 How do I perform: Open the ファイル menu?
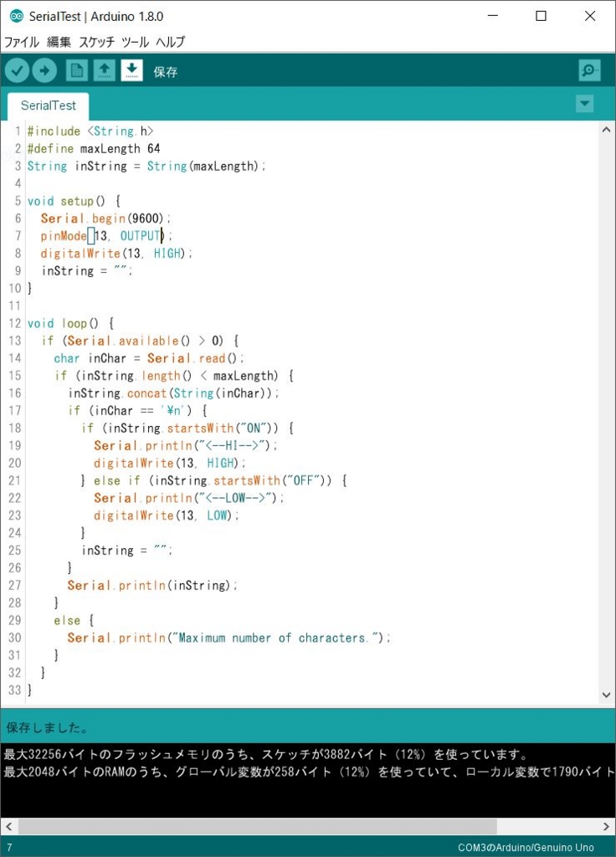[22, 42]
